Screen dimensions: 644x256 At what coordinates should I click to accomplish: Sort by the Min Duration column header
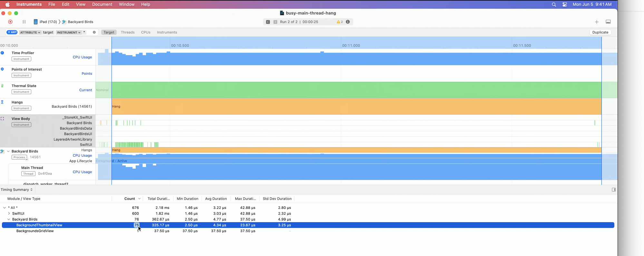pos(188,199)
